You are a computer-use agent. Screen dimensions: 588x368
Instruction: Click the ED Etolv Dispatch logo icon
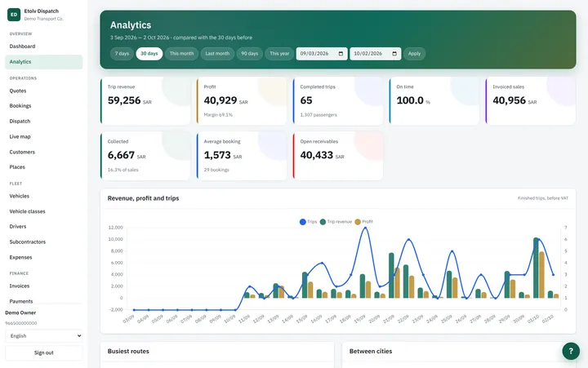tap(14, 15)
